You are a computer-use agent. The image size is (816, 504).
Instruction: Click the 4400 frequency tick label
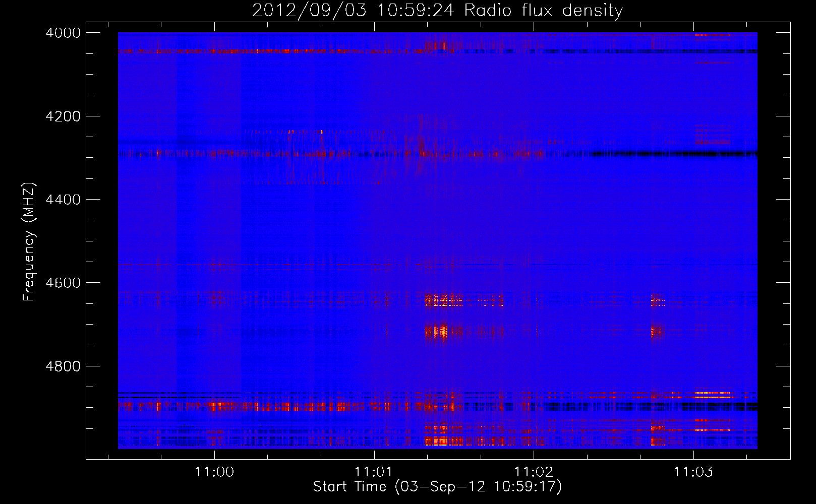point(63,200)
